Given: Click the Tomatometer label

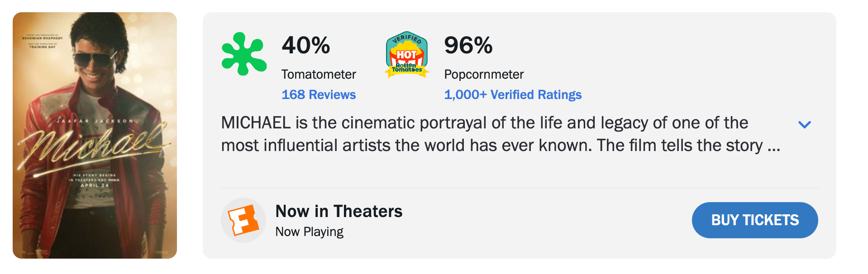Looking at the screenshot, I should [319, 74].
